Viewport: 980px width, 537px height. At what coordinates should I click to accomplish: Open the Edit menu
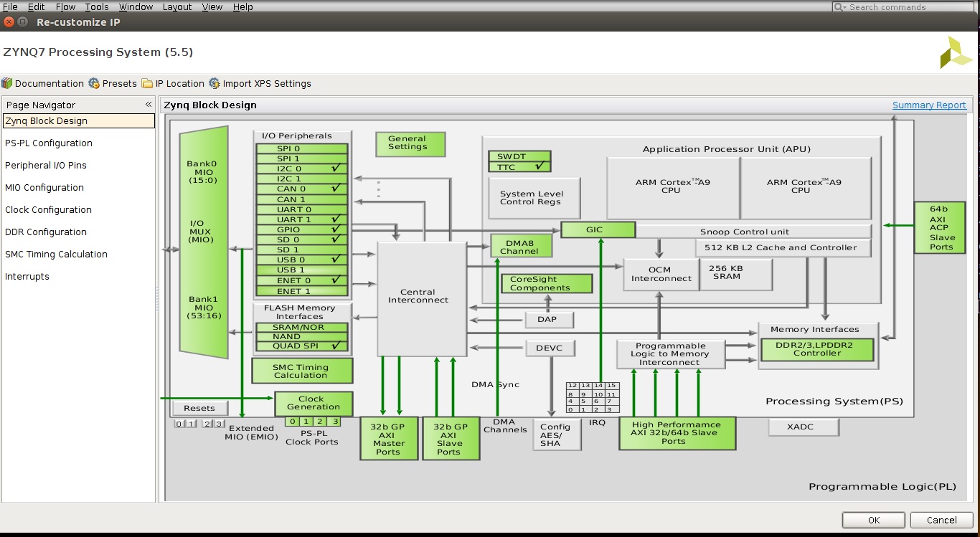[36, 6]
